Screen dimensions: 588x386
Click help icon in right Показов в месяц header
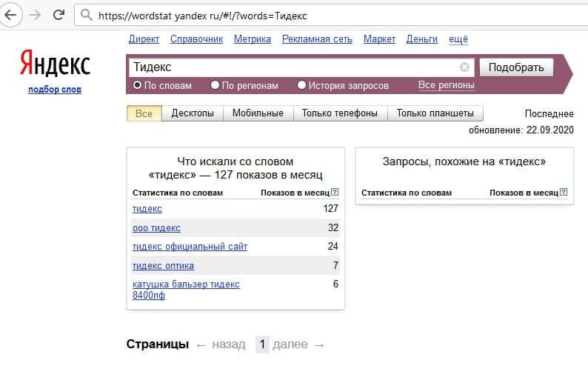564,192
